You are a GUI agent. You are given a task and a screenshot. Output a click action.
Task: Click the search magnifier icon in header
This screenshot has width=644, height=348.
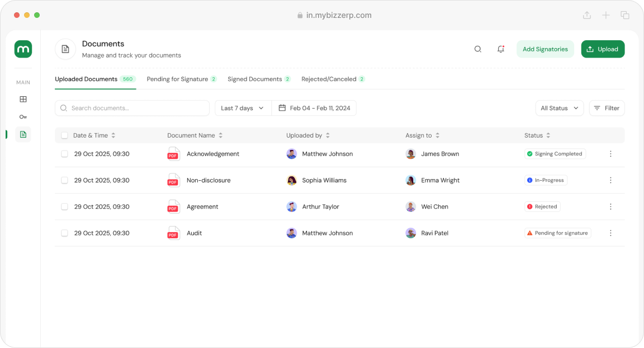point(478,49)
